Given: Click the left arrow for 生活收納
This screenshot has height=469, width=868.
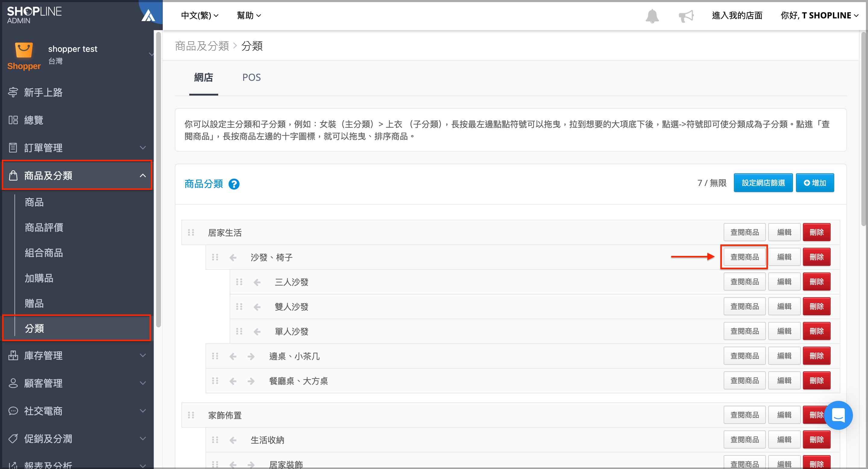Looking at the screenshot, I should 233,440.
